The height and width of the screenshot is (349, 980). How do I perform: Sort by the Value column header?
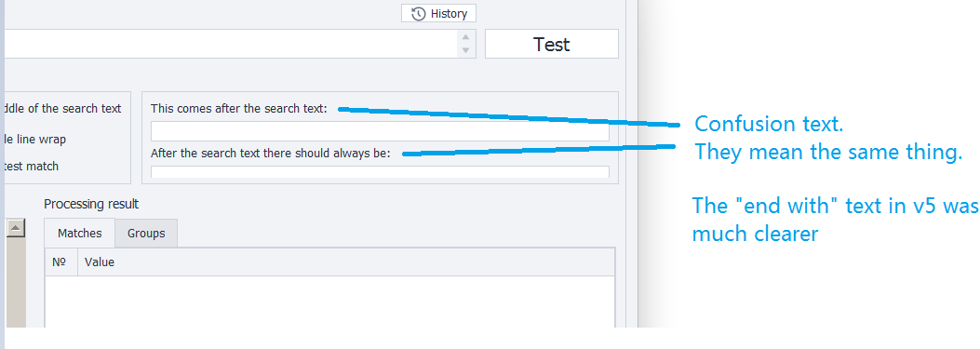point(345,262)
